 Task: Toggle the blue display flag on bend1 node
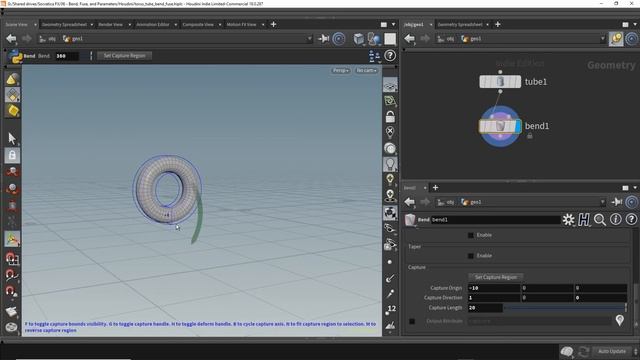pyautogui.click(x=518, y=126)
